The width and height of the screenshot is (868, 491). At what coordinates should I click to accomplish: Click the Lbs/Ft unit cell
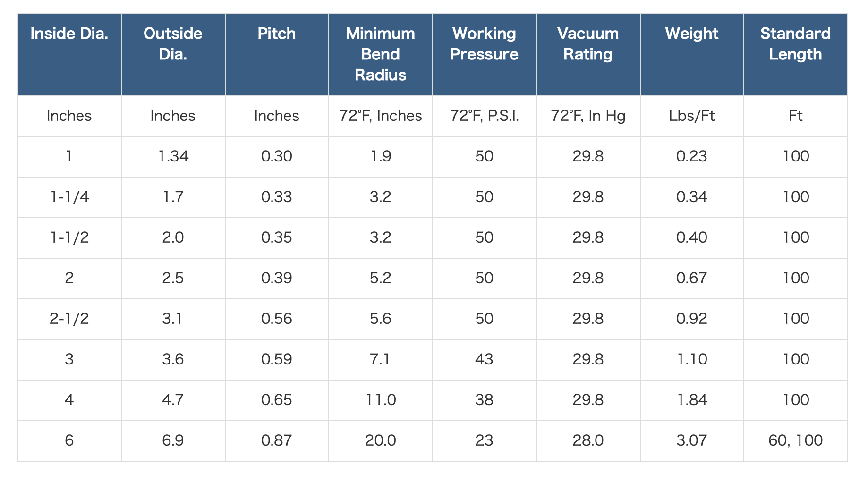coord(692,116)
